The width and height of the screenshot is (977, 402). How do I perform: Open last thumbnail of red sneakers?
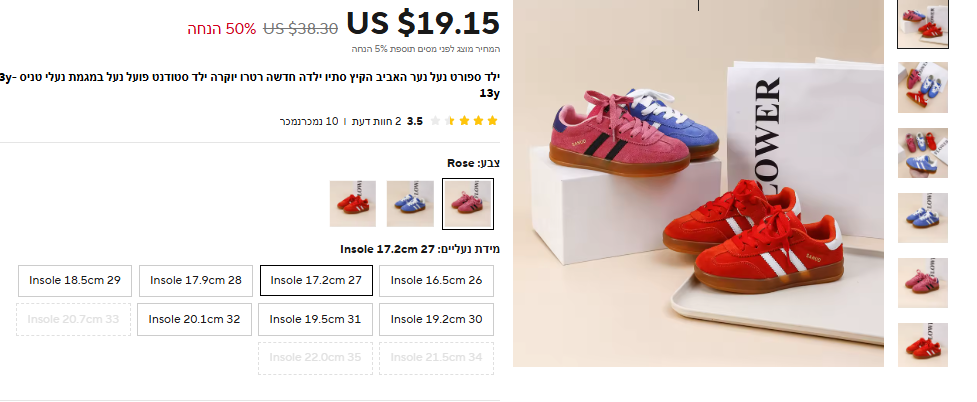[923, 345]
